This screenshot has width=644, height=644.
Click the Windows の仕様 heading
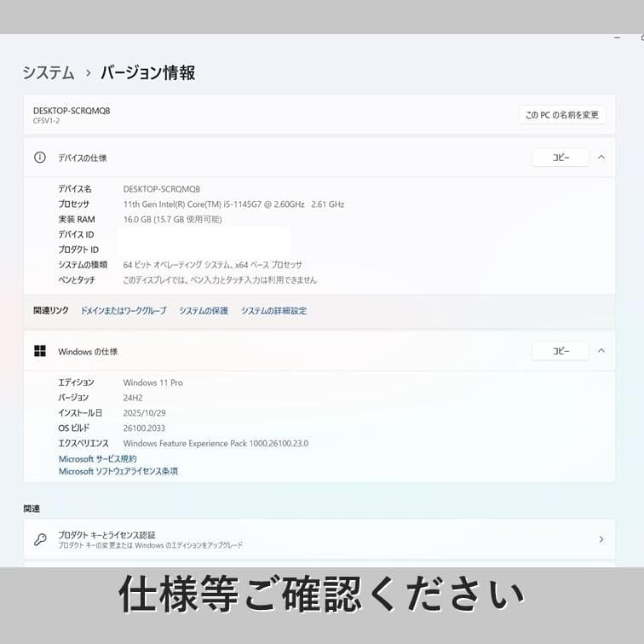coord(88,352)
